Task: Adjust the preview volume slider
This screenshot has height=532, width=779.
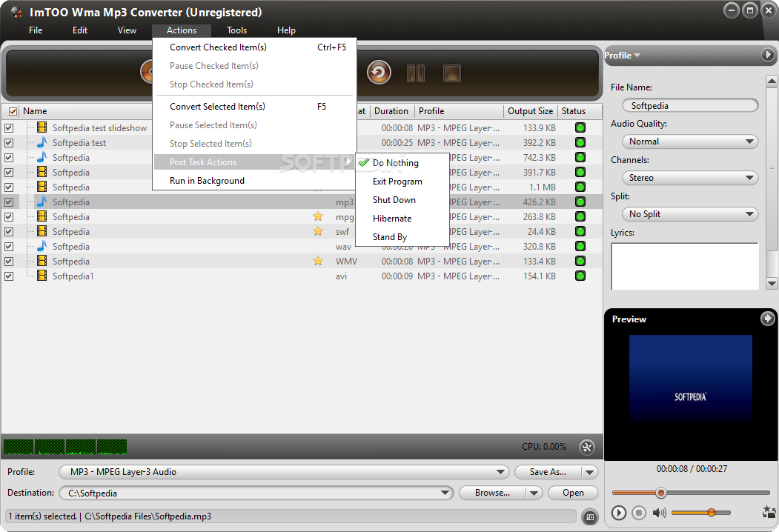Action: (701, 512)
